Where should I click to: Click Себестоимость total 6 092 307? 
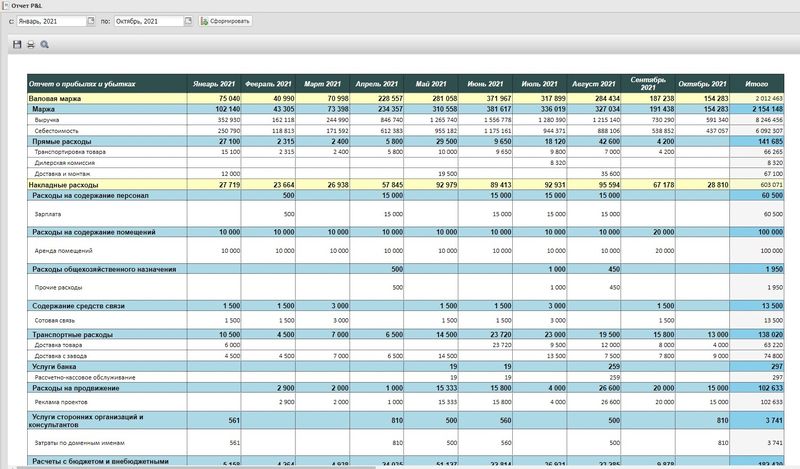coord(769,131)
